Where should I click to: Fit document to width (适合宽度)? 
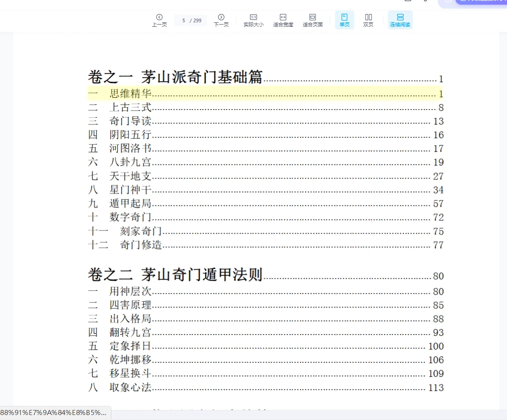pos(283,20)
